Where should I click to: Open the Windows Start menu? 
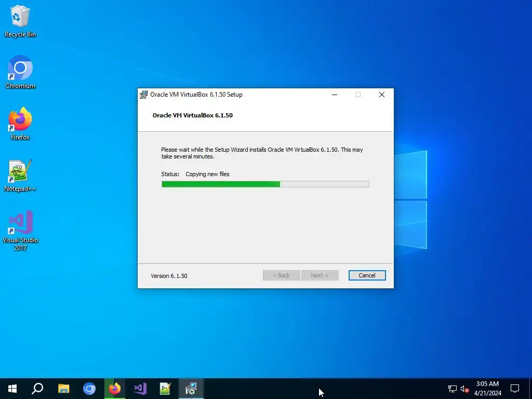click(12, 389)
